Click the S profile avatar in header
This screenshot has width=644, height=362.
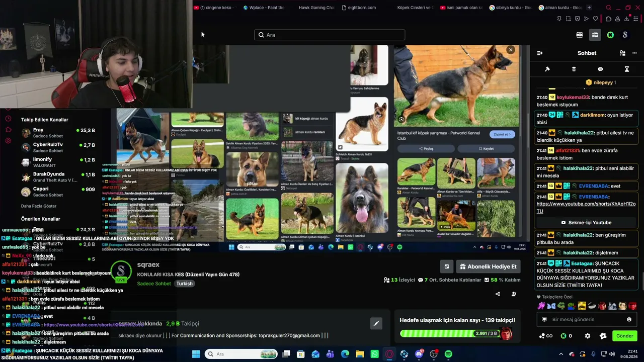pos(625,35)
